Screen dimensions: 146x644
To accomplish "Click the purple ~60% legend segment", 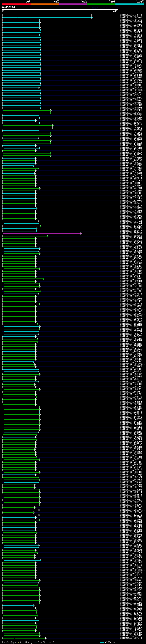I will [x=73, y=4].
